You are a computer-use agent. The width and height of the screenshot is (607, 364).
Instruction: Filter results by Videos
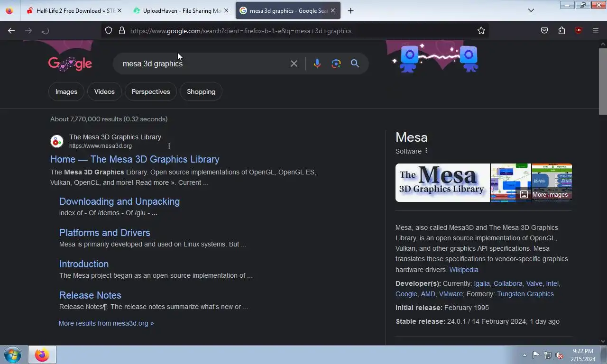104,91
